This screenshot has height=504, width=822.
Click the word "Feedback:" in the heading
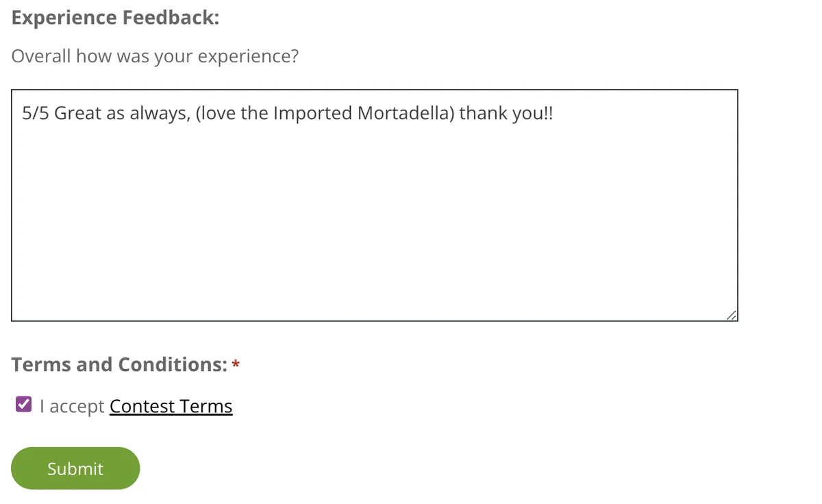click(171, 18)
